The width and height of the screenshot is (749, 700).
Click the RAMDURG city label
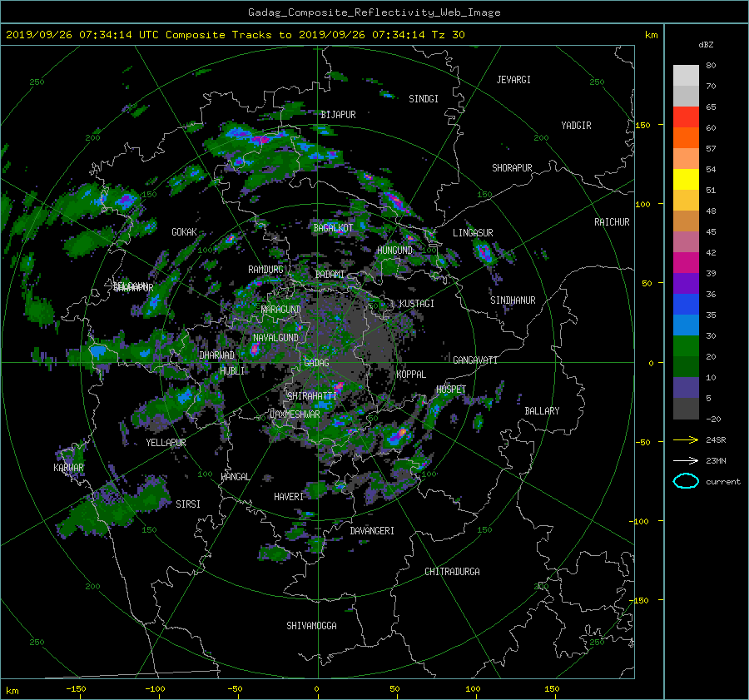click(x=265, y=270)
